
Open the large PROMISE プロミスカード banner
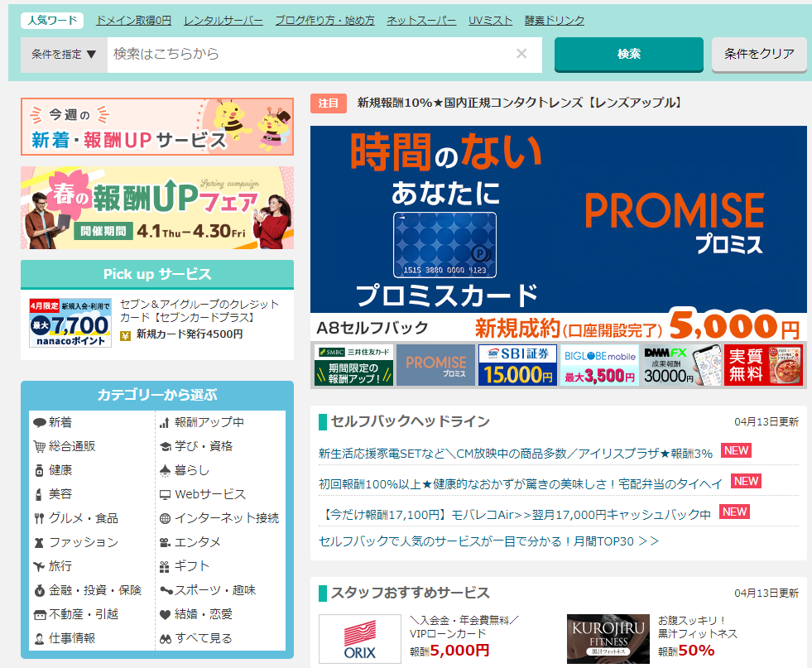[x=558, y=233]
